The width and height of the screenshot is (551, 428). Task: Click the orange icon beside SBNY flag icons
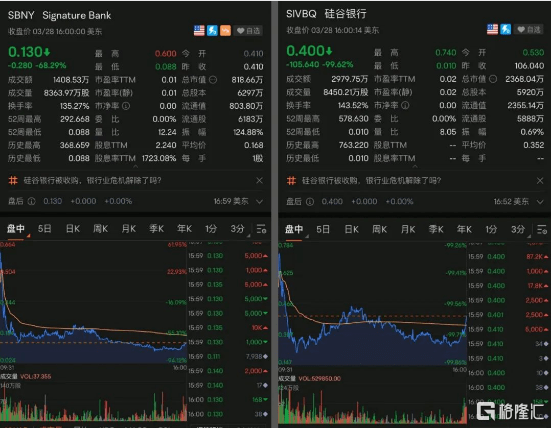225,31
